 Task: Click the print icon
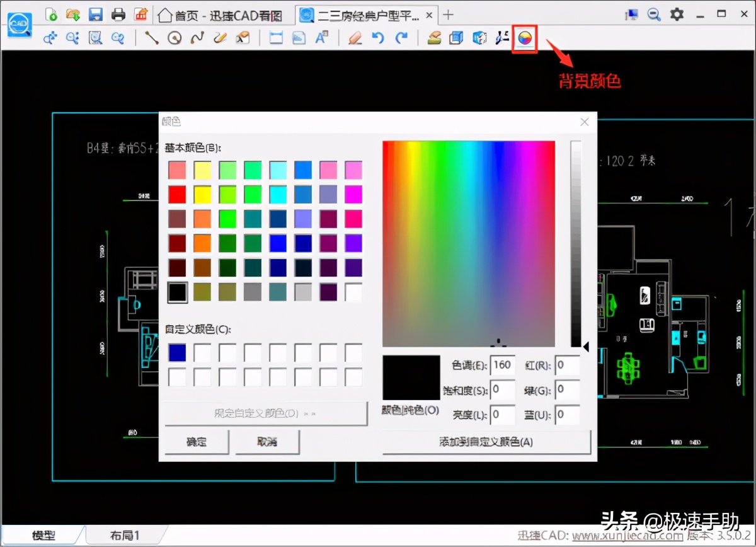118,14
